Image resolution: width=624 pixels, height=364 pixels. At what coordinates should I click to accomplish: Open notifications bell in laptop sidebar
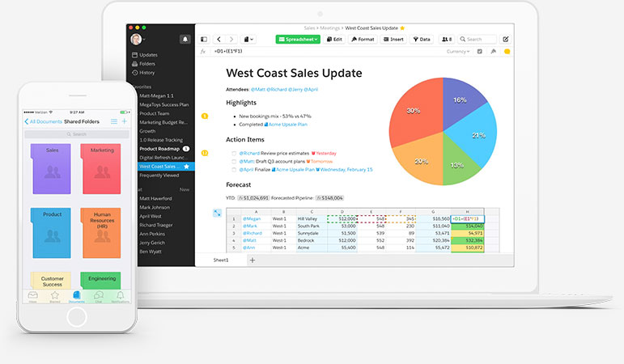[x=185, y=39]
